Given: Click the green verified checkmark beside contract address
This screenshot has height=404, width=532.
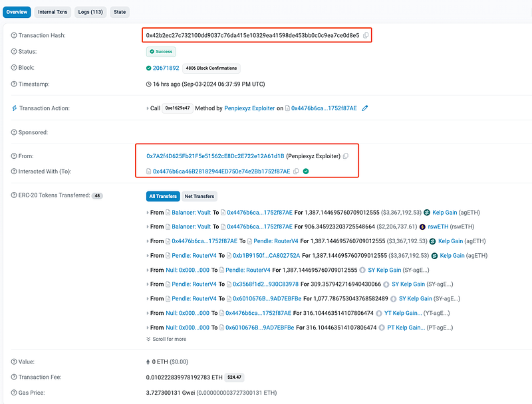Looking at the screenshot, I should tap(306, 171).
